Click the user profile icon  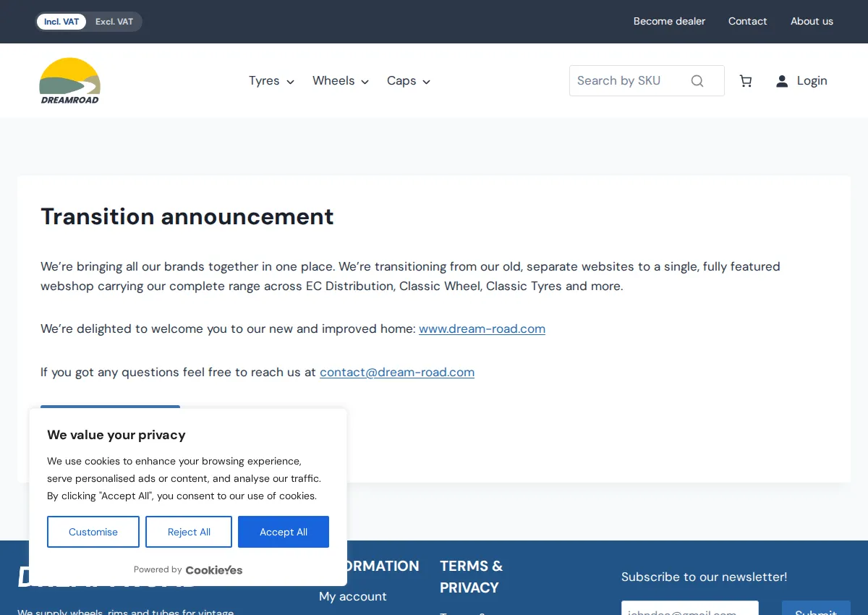point(782,81)
